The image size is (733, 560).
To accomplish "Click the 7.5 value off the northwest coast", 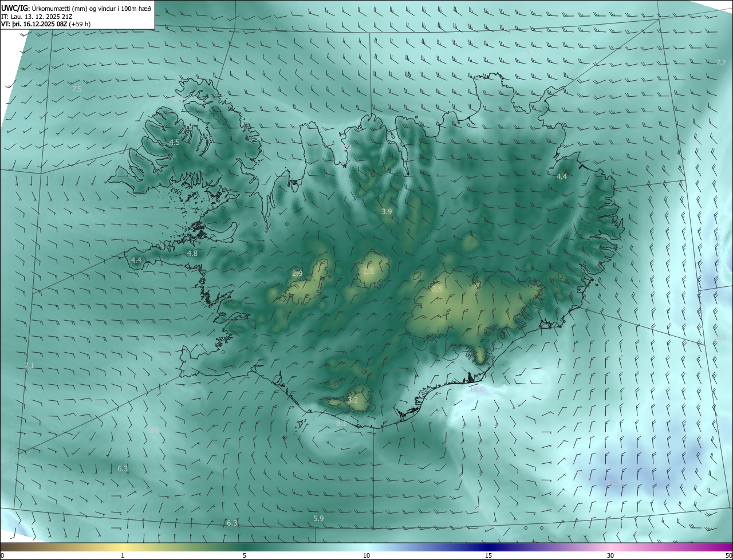I will click(77, 89).
